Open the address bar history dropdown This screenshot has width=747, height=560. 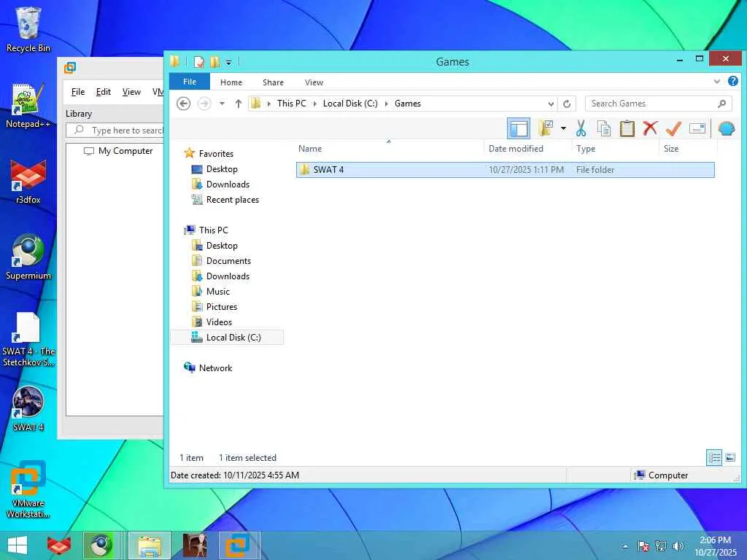click(551, 104)
